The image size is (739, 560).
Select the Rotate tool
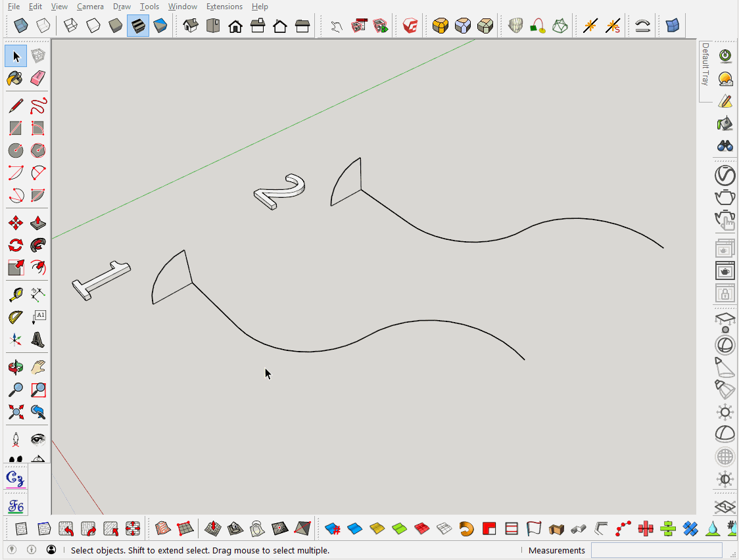coord(15,245)
